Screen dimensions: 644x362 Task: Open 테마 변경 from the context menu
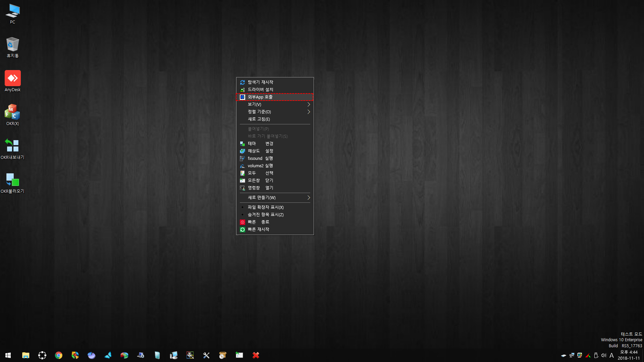[x=275, y=143]
